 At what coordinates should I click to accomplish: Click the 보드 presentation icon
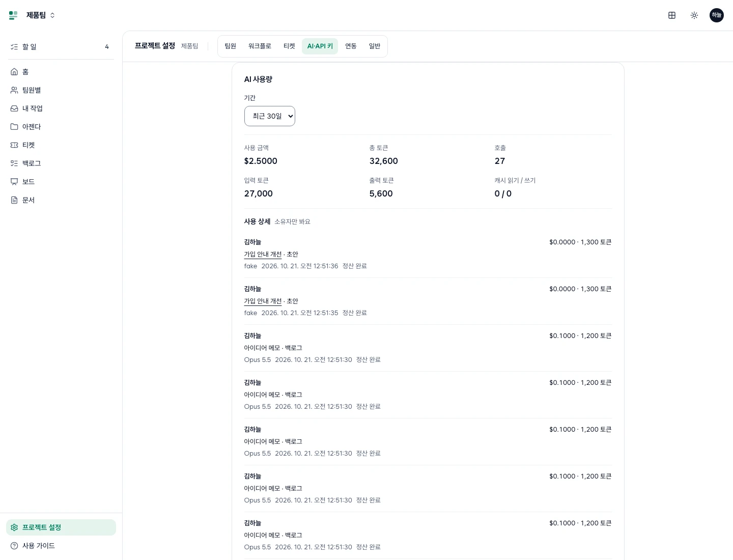[14, 182]
